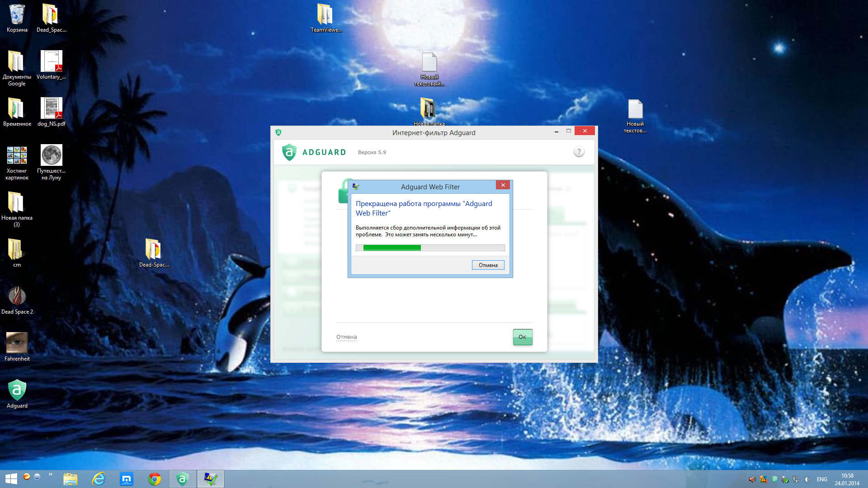Select the Временное folder icon
This screenshot has height=488, width=868.
(x=17, y=112)
